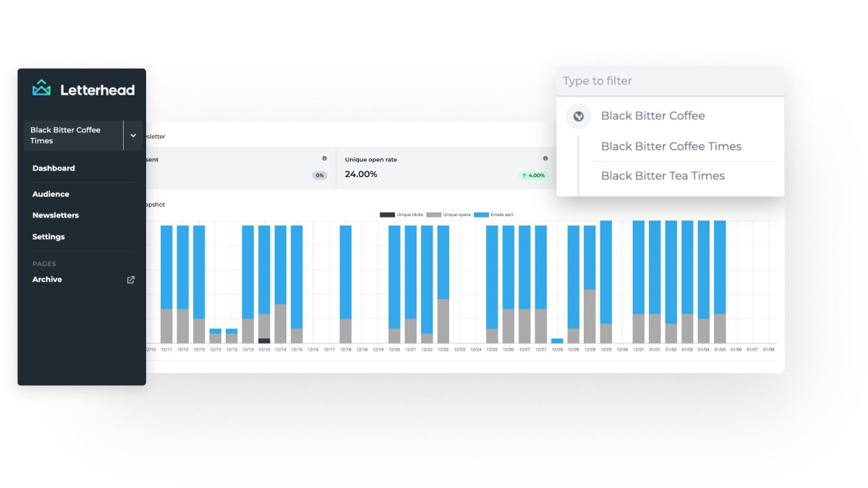Click the green 4.00% increase indicator
Image resolution: width=868 pixels, height=488 pixels.
[x=533, y=174]
